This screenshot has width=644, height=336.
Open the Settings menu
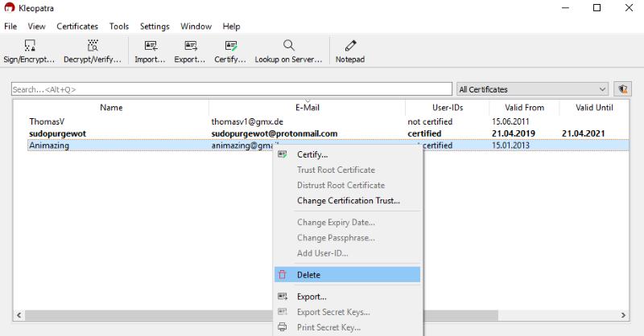coord(155,27)
